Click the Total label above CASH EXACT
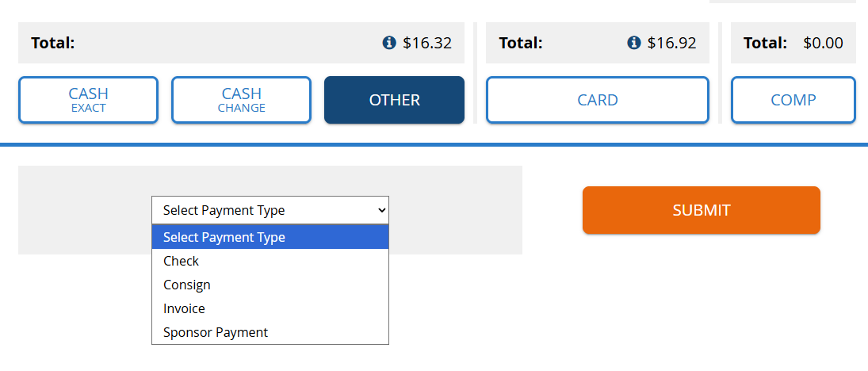Viewport: 868px width, 371px height. (x=52, y=43)
